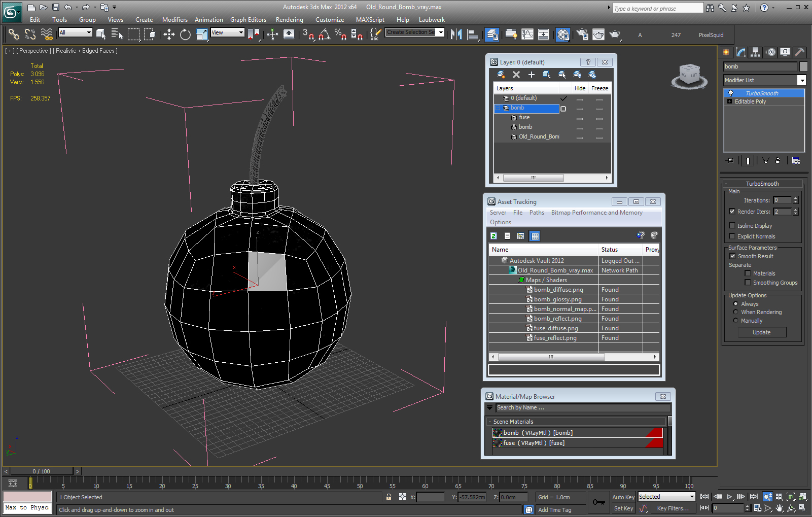Image resolution: width=812 pixels, height=517 pixels.
Task: Toggle the Manage Layers toolbar icon
Action: pos(491,35)
